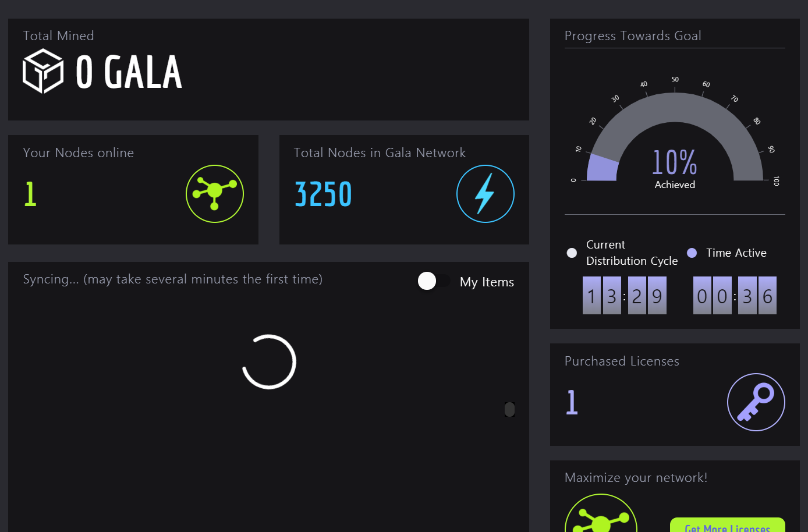The image size is (808, 532).
Task: Click the Current Distribution Cycle legend dot
Action: (x=572, y=253)
